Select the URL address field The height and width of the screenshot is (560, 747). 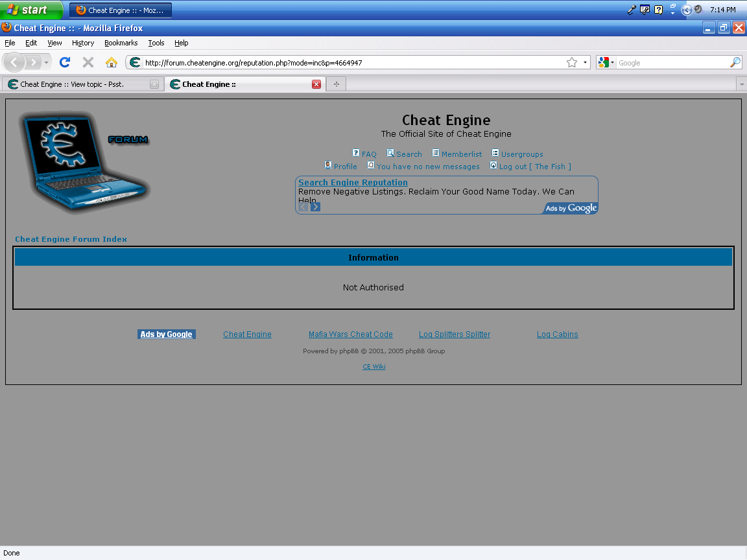(x=353, y=62)
